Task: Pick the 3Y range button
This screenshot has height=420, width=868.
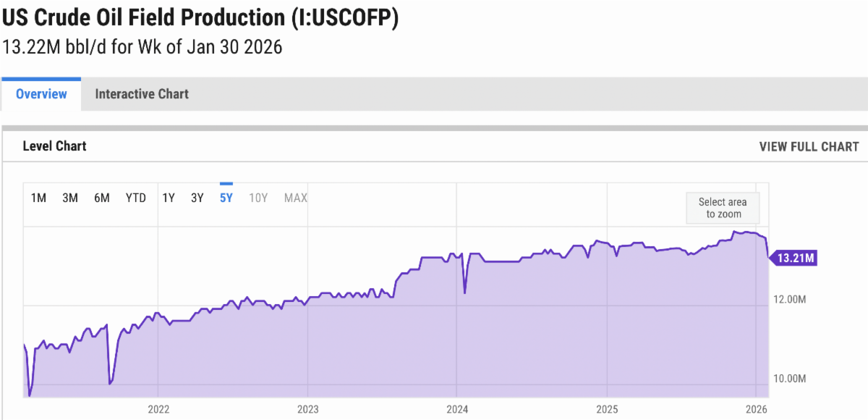Action: (x=197, y=198)
